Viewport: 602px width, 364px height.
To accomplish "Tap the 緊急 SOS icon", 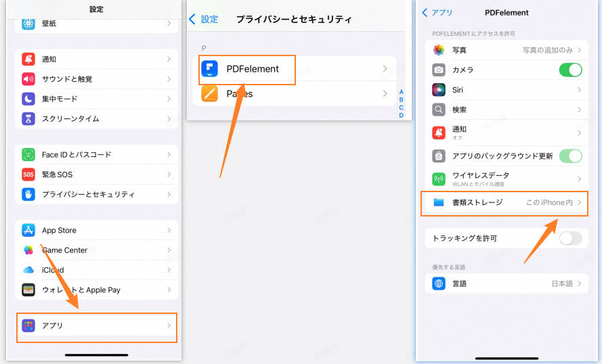I will (x=28, y=175).
